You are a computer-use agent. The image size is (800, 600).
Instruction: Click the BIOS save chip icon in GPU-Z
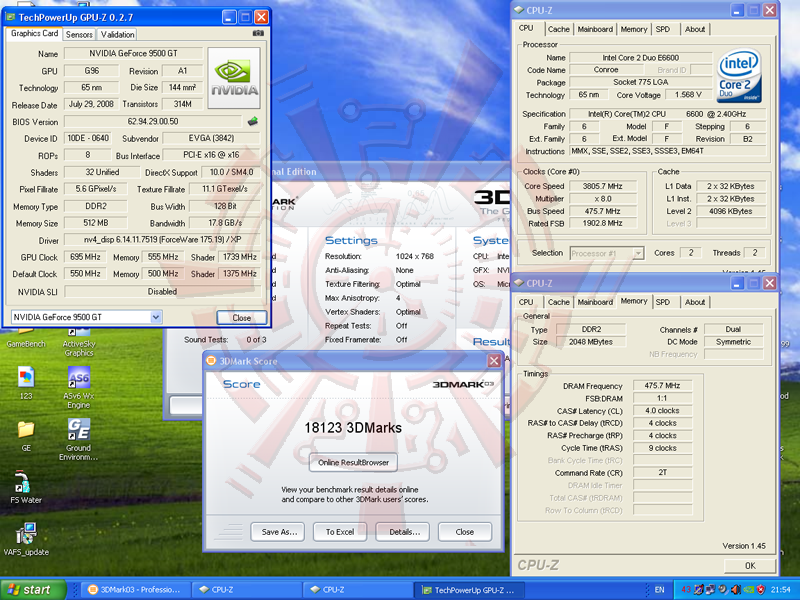[x=253, y=121]
